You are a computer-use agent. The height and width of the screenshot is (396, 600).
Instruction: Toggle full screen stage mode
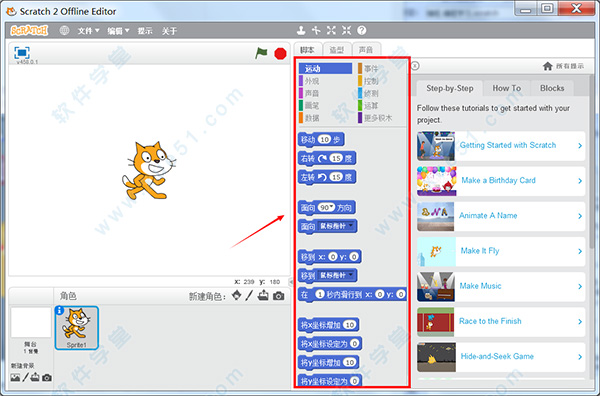click(x=22, y=52)
